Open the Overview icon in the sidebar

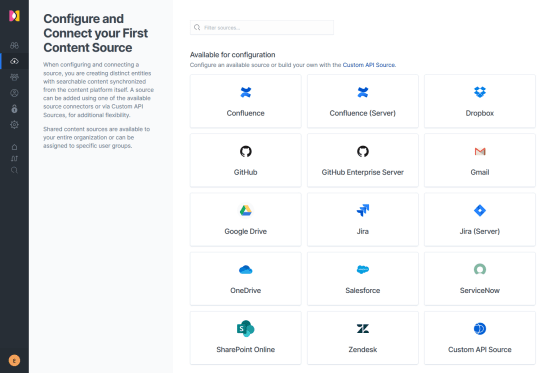[x=14, y=45]
